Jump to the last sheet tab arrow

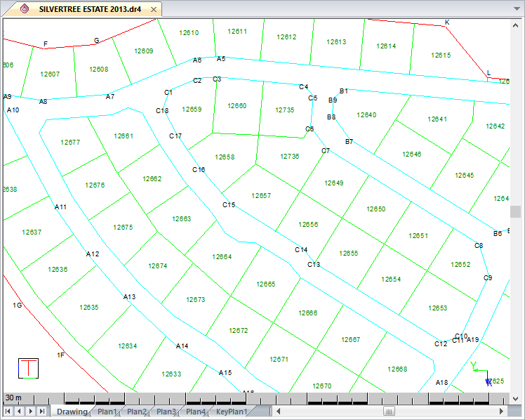click(42, 411)
